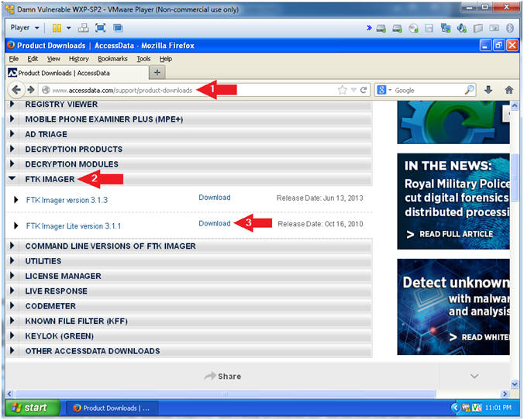This screenshot has height=420, width=524.
Task: Open the Help menu in Firefox
Action: click(165, 59)
